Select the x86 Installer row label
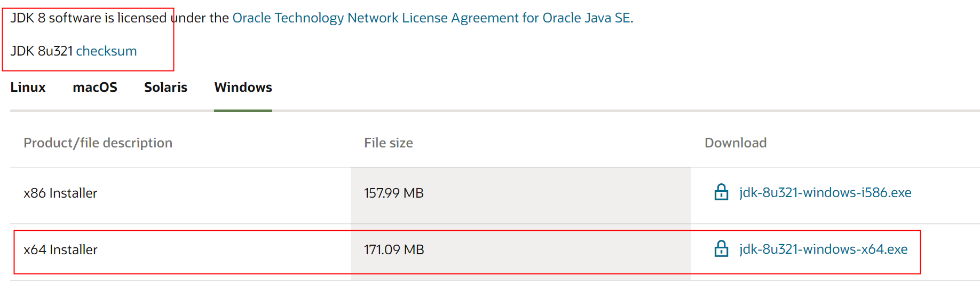The image size is (980, 297). point(60,193)
